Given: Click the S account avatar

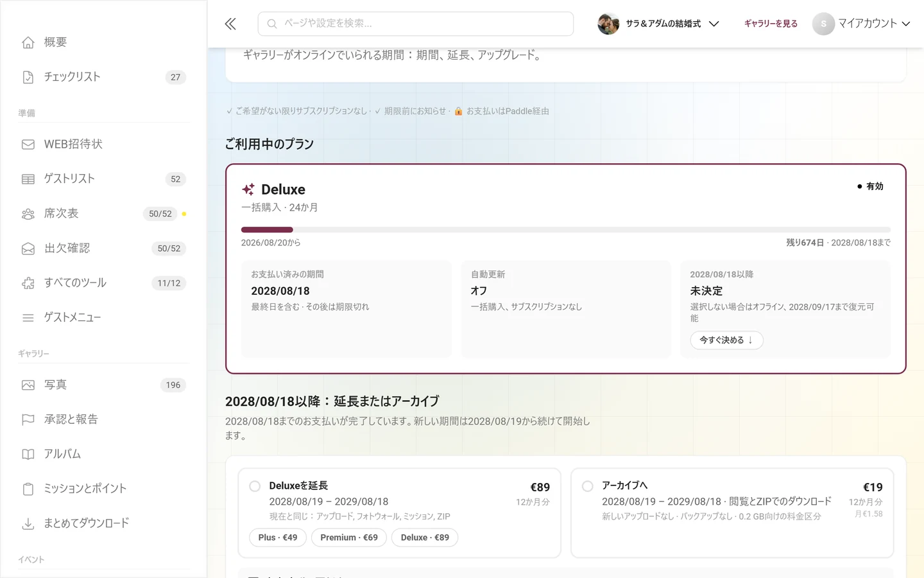Looking at the screenshot, I should click(823, 24).
